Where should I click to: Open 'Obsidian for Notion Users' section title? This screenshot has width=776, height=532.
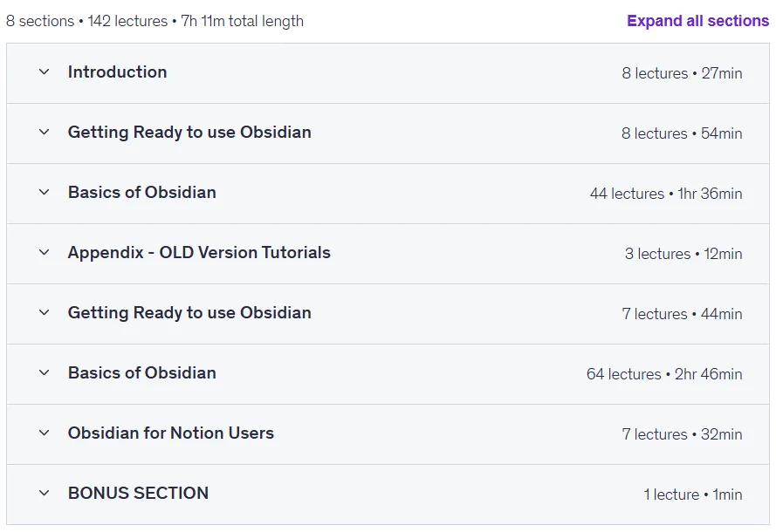pyautogui.click(x=171, y=433)
